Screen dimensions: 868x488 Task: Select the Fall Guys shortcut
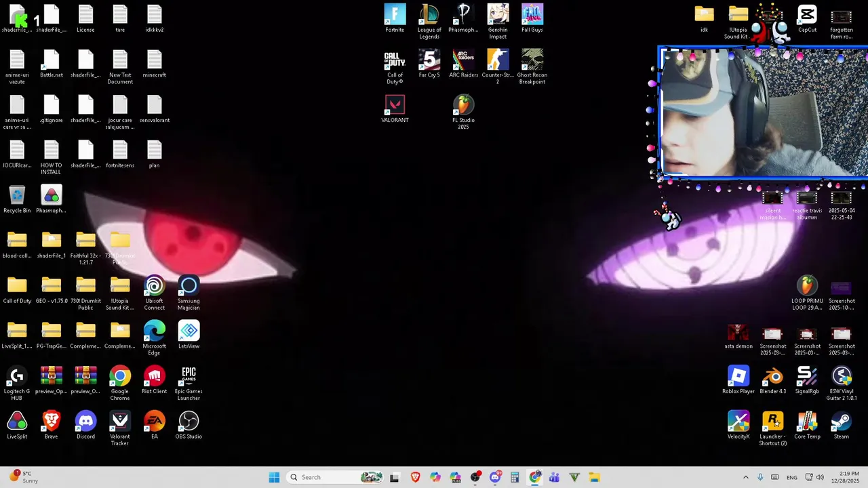[532, 18]
